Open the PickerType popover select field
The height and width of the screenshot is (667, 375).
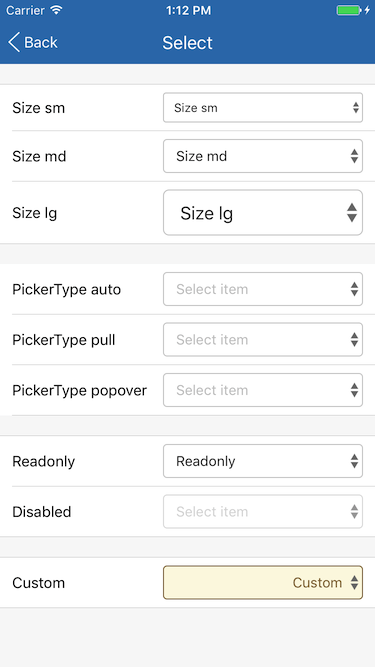263,390
